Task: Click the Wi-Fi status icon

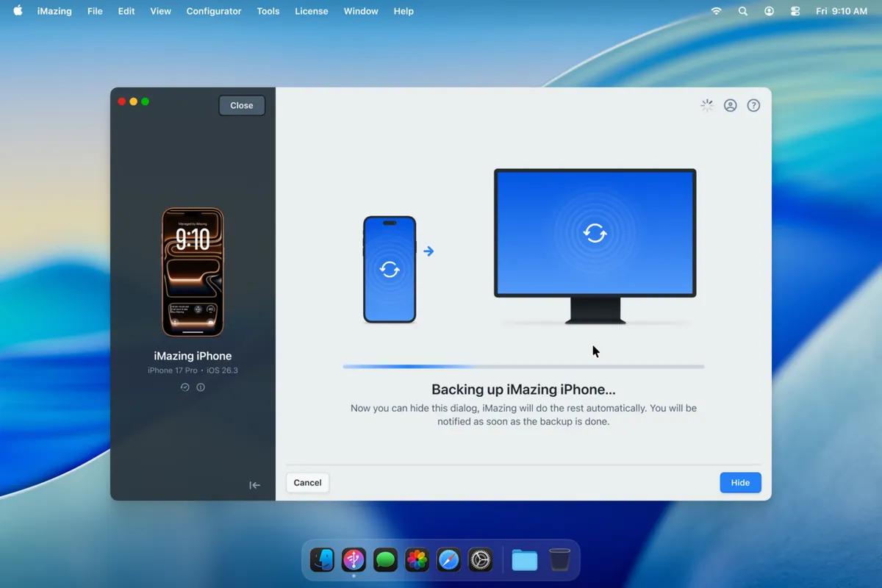Action: pos(717,11)
